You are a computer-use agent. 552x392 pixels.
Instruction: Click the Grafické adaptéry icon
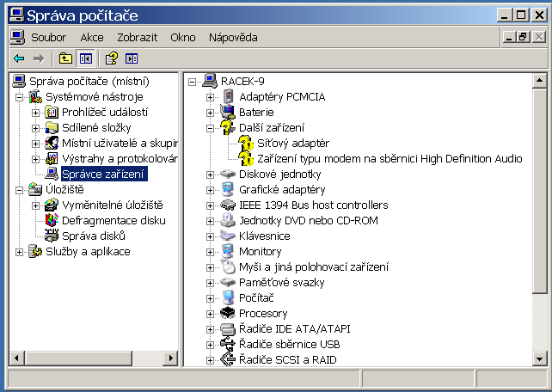(228, 190)
